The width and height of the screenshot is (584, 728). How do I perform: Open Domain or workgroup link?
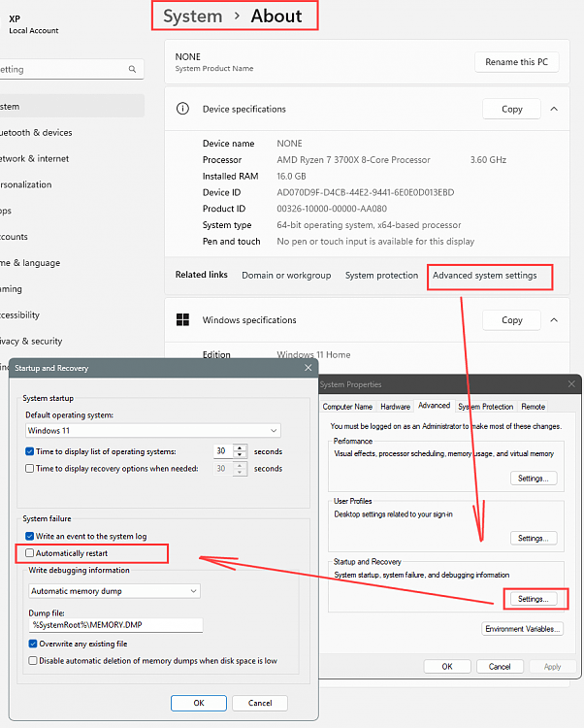[x=286, y=276]
